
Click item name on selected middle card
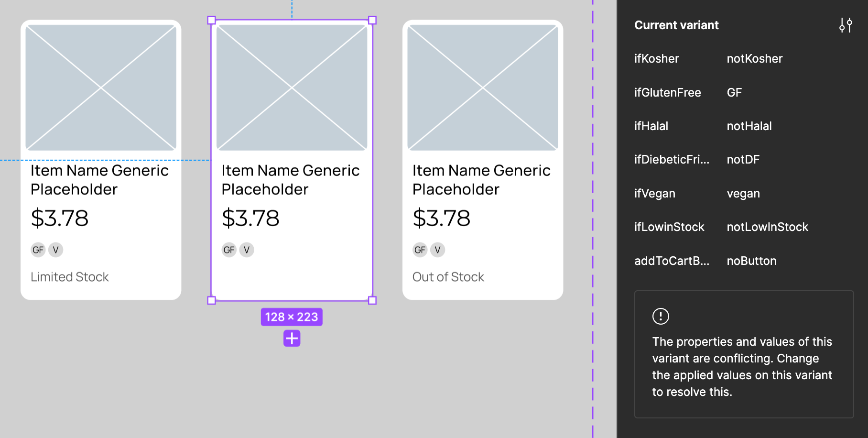291,180
